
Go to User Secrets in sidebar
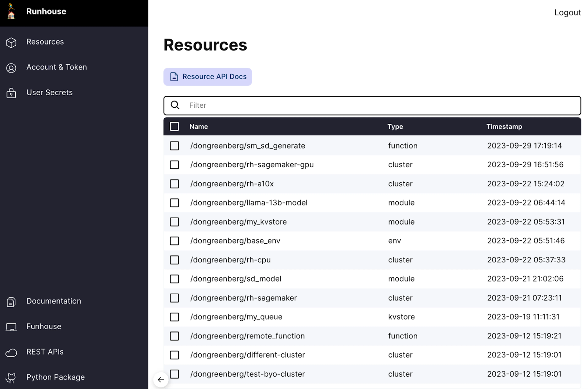click(x=49, y=93)
